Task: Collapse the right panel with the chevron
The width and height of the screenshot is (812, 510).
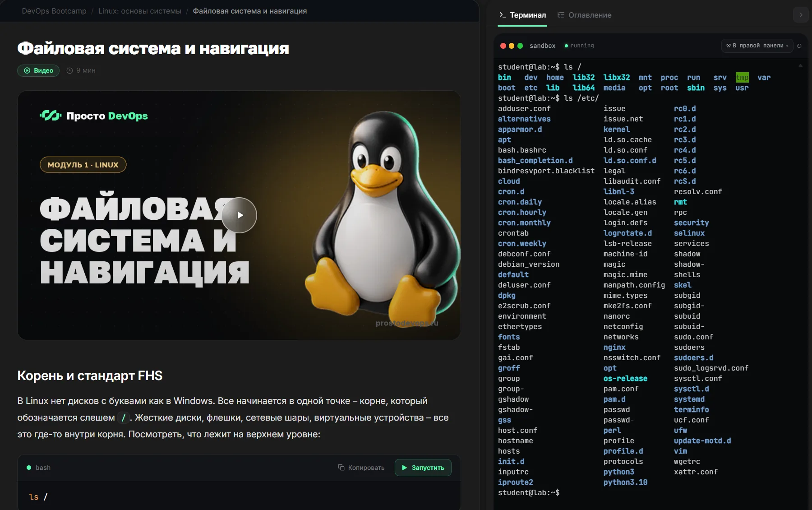Action: coord(801,15)
